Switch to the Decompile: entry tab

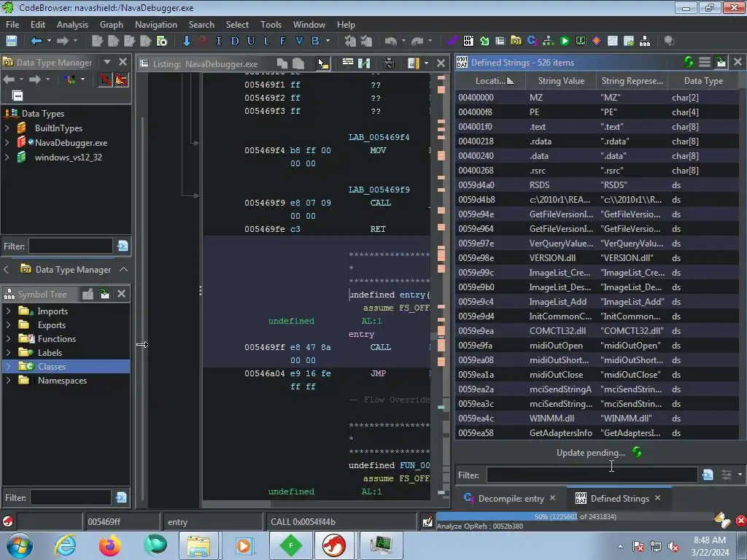click(511, 498)
